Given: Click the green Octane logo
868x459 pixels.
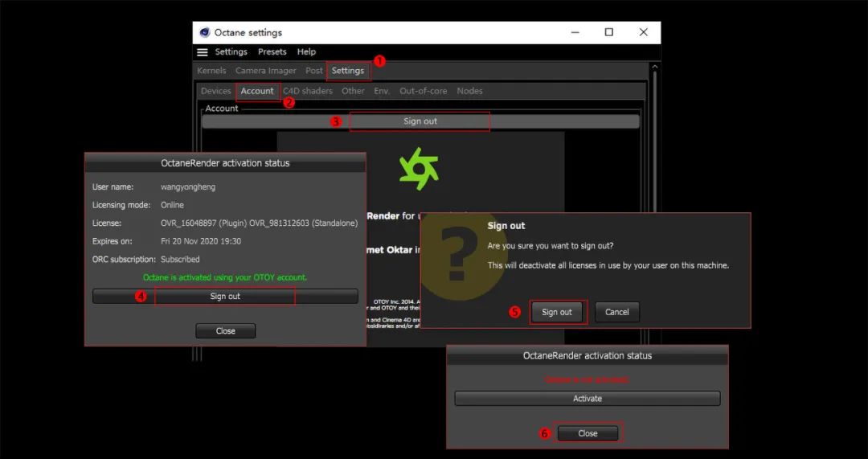Looking at the screenshot, I should click(419, 168).
